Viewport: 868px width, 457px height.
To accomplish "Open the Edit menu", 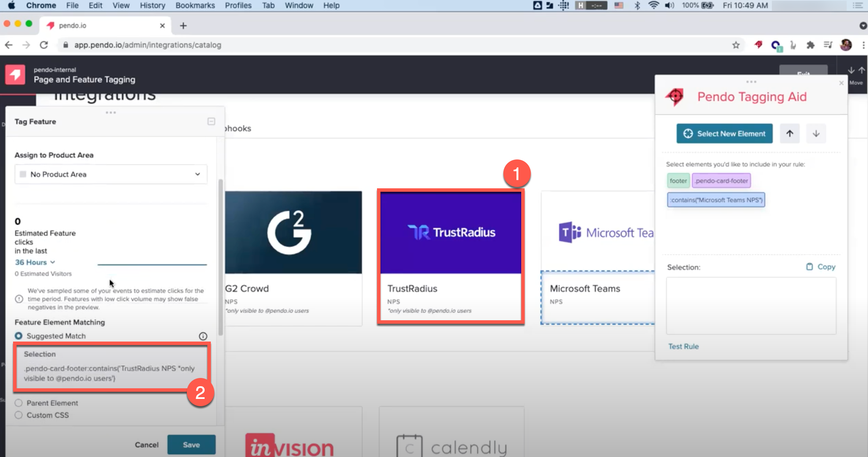I will (x=95, y=5).
